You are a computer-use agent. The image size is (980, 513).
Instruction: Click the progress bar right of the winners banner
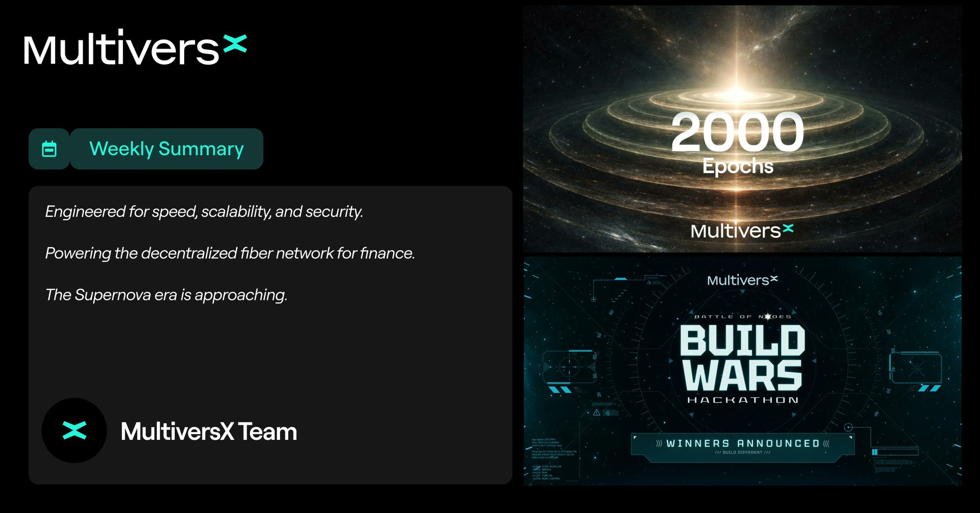tap(895, 452)
